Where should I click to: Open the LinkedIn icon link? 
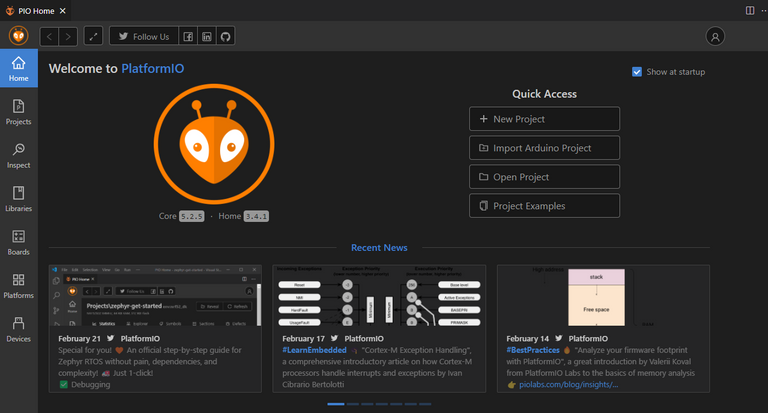pos(207,36)
